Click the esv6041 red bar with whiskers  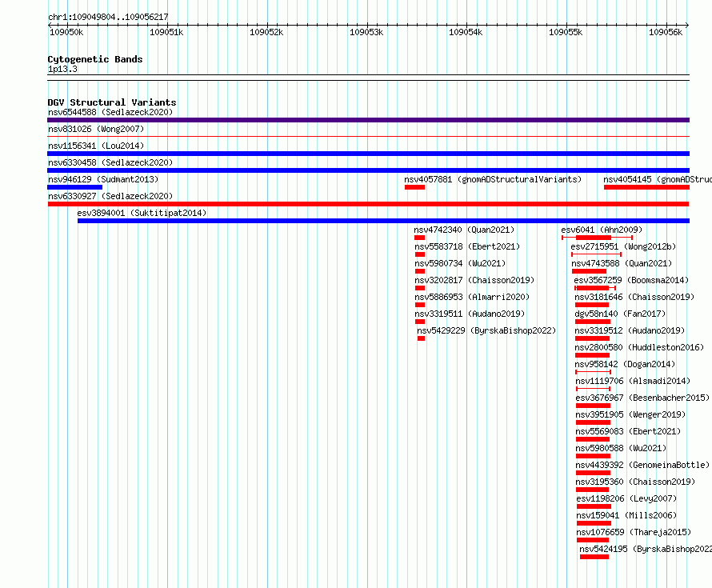pos(597,238)
